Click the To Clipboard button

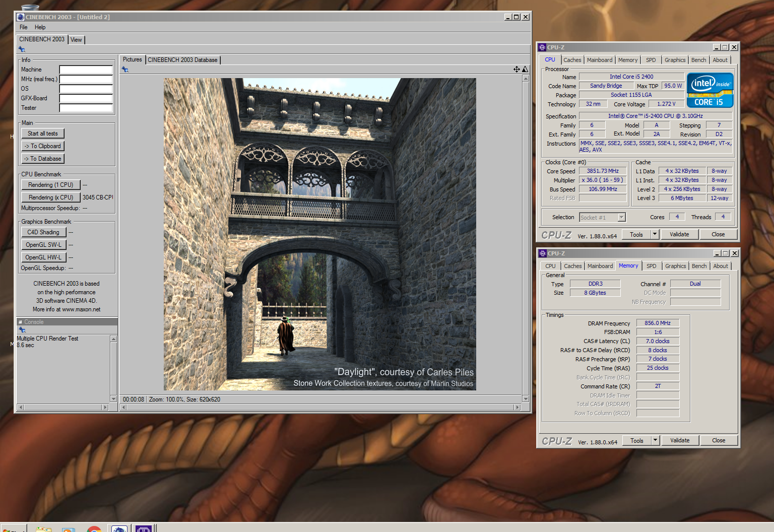(43, 146)
